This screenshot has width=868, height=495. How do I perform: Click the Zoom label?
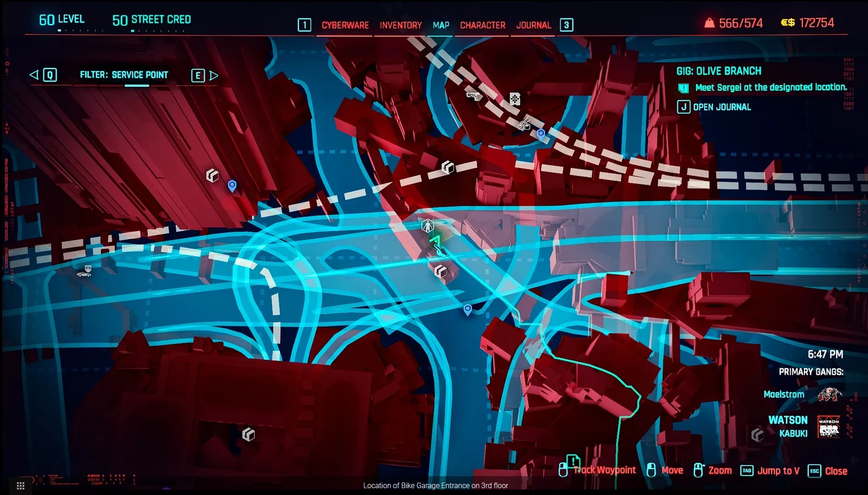pos(720,471)
